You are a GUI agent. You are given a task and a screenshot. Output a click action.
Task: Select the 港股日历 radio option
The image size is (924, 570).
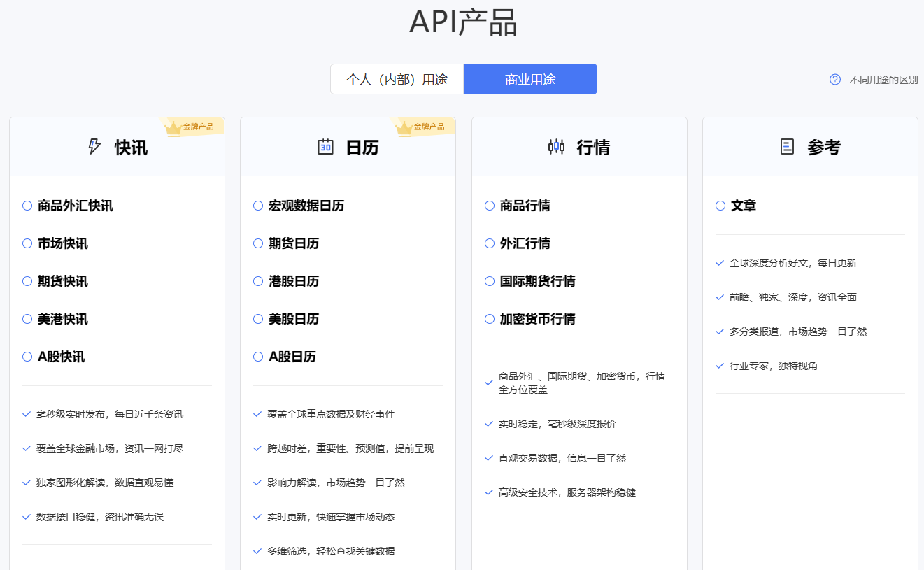tap(258, 281)
